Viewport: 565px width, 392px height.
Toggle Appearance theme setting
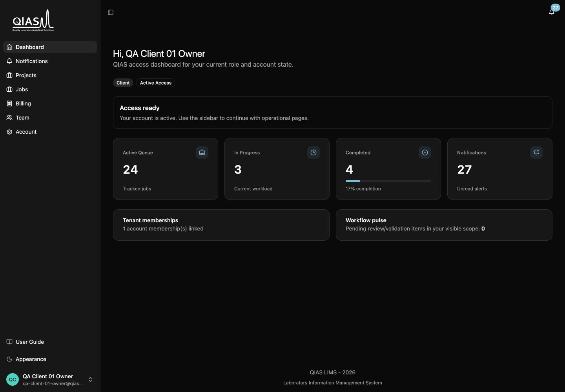click(x=50, y=359)
